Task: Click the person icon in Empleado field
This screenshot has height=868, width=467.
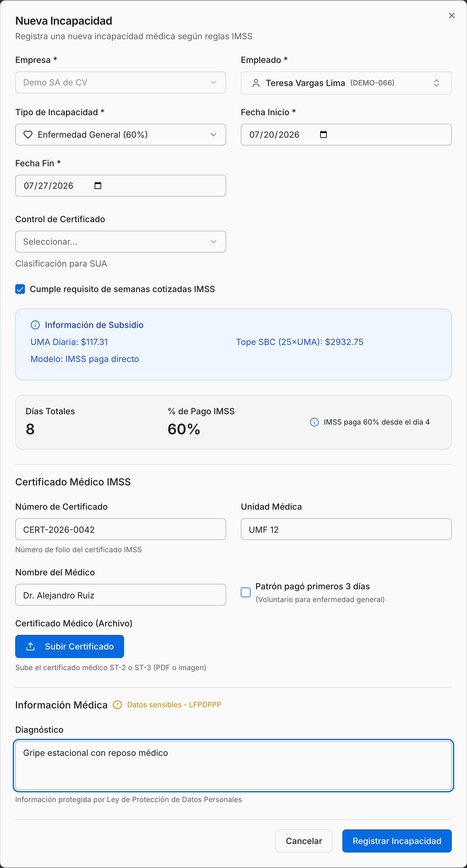Action: pyautogui.click(x=256, y=83)
